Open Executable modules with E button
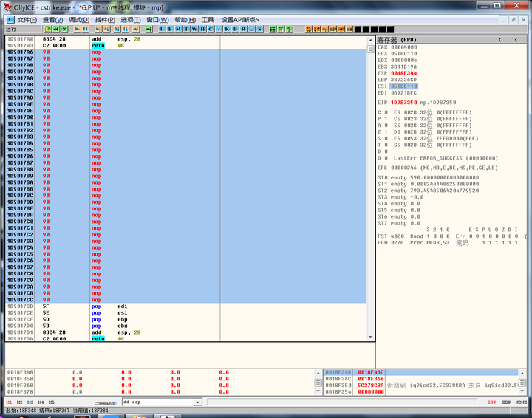532x418 pixels. pos(171,30)
